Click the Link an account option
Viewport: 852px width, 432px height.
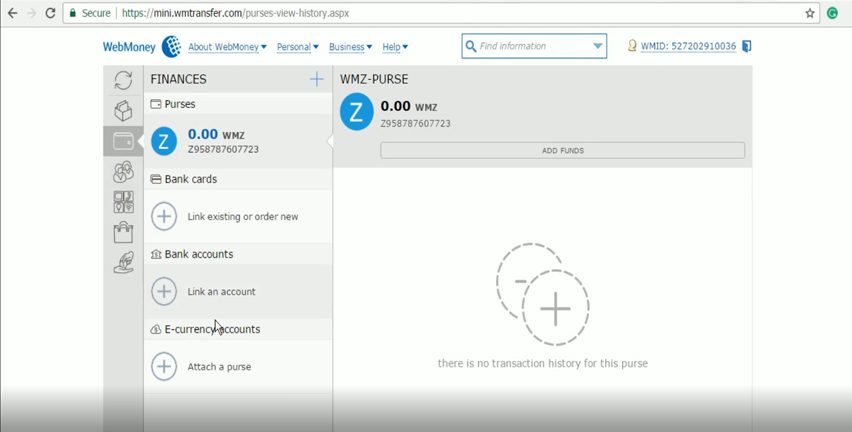(221, 291)
